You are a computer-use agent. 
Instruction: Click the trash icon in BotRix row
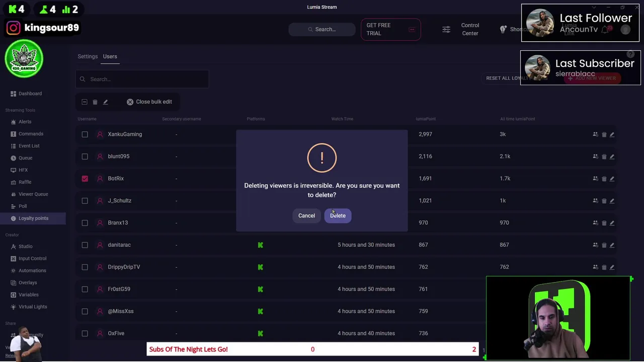(604, 178)
